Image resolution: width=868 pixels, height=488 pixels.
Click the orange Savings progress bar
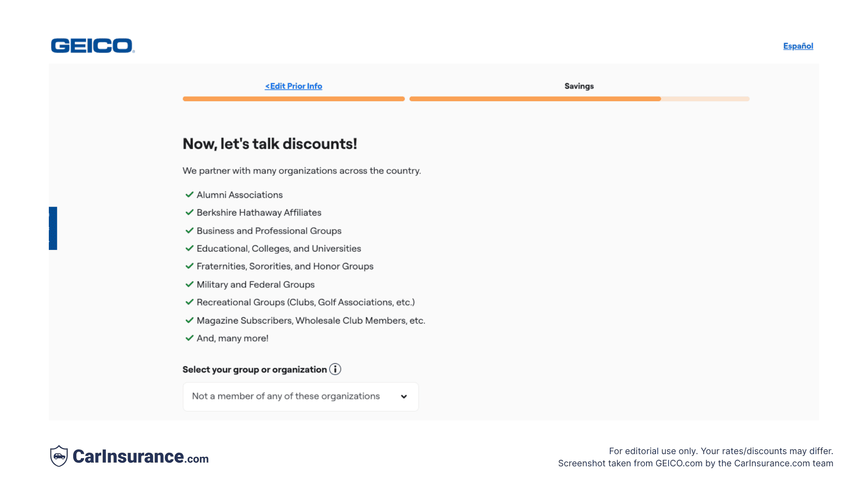click(535, 99)
